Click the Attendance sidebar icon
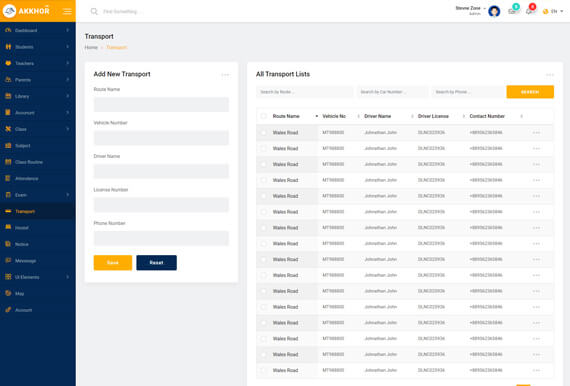This screenshot has width=570, height=386. [x=8, y=178]
